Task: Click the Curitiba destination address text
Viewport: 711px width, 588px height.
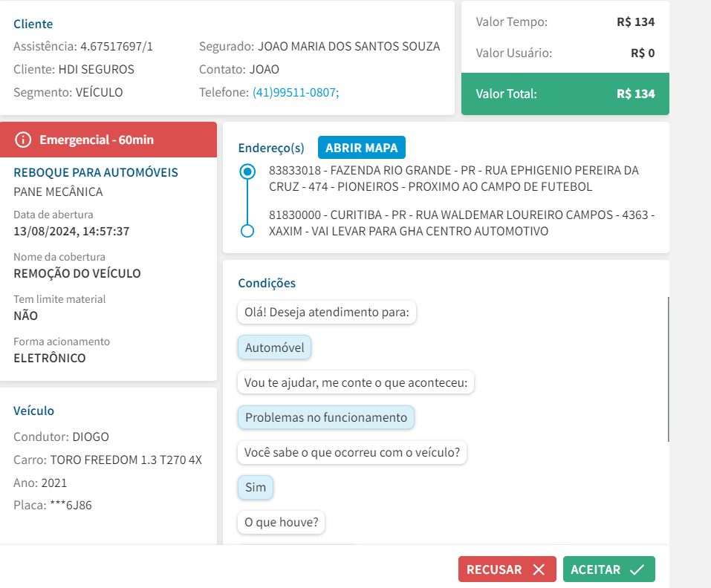Action: point(461,223)
